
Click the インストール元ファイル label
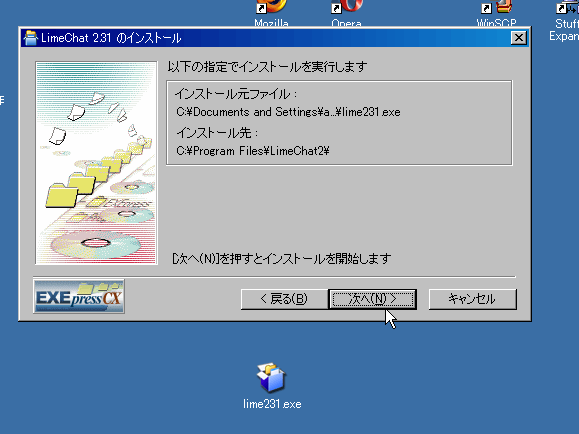pos(236,94)
